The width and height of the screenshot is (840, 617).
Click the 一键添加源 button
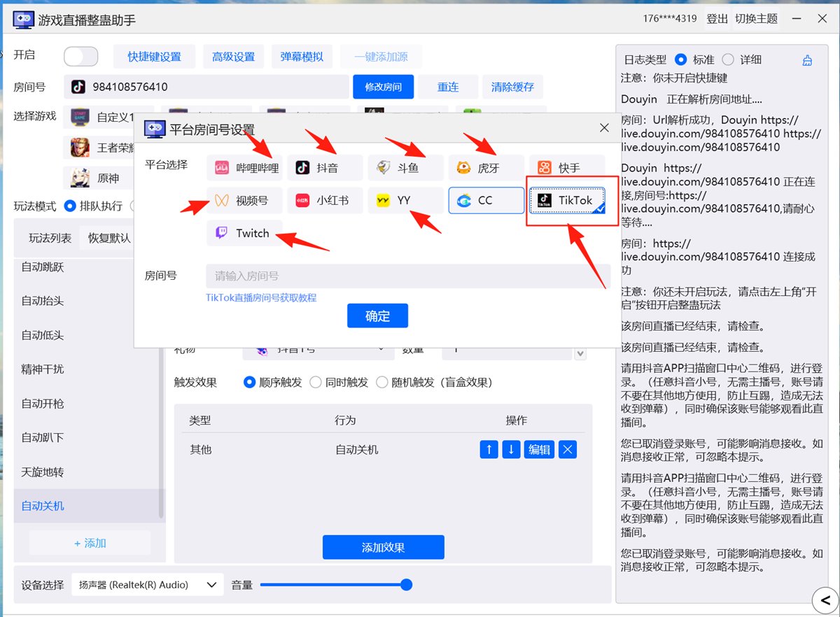click(381, 57)
